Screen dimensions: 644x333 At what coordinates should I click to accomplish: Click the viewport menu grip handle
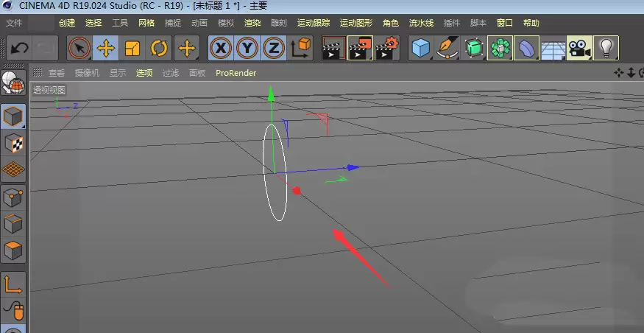click(38, 72)
